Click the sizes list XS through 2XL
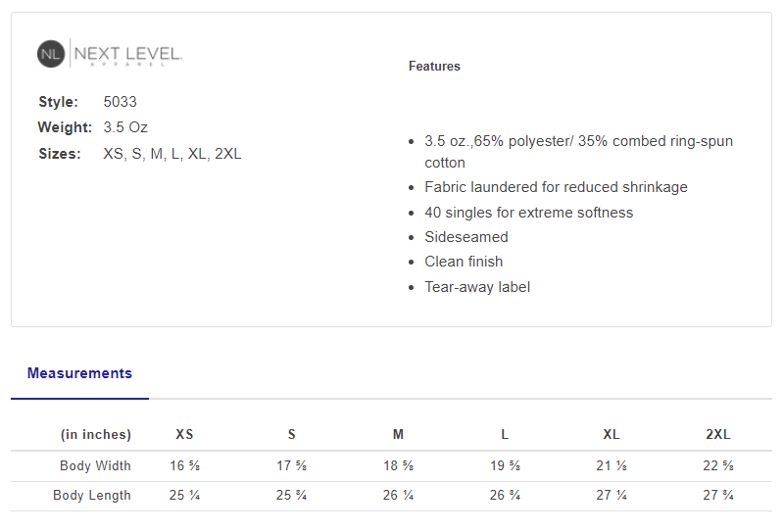This screenshot has height=532, width=784. [172, 154]
